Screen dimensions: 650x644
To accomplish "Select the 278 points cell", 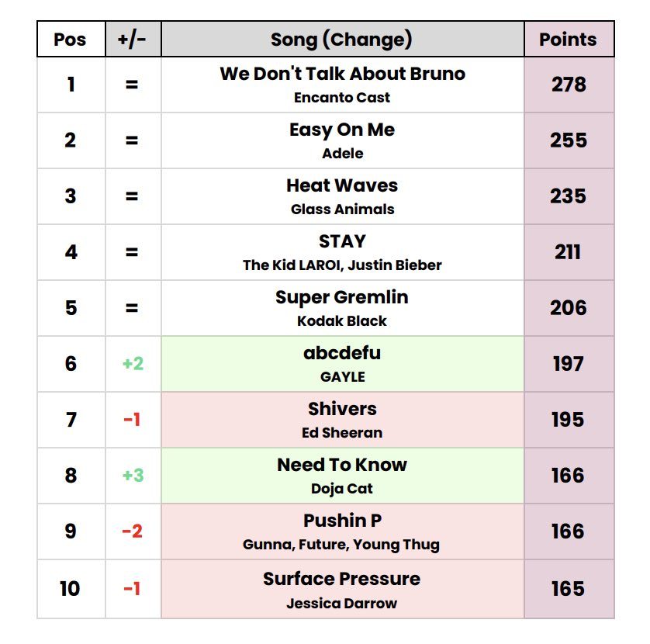I will (569, 84).
